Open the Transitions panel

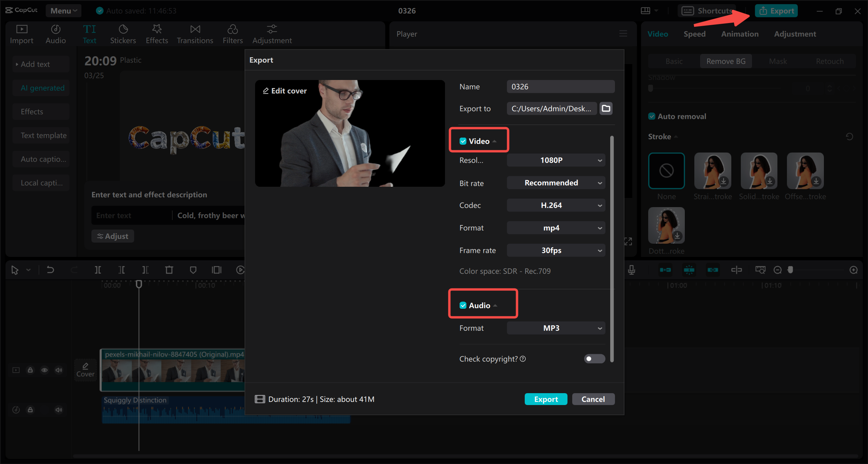click(195, 33)
